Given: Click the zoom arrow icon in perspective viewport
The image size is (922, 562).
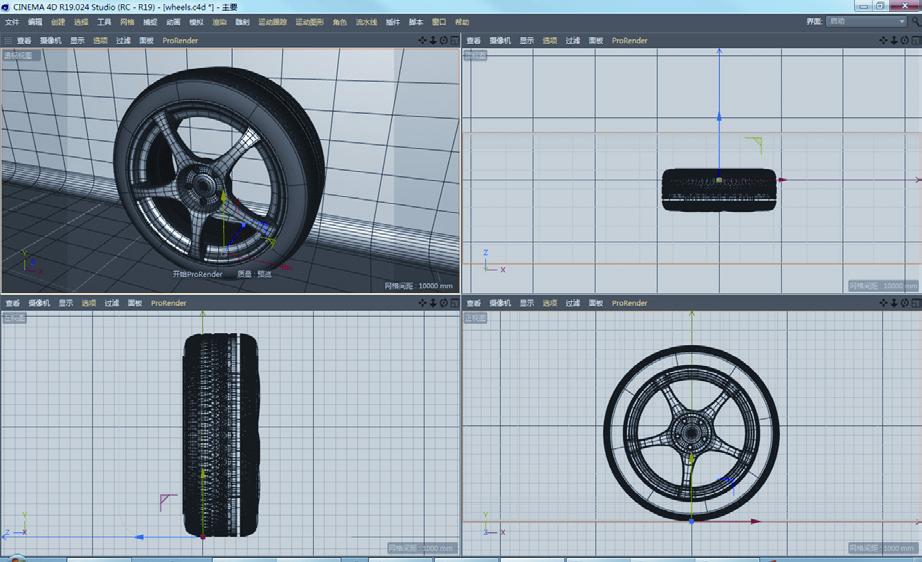Looking at the screenshot, I should click(433, 41).
